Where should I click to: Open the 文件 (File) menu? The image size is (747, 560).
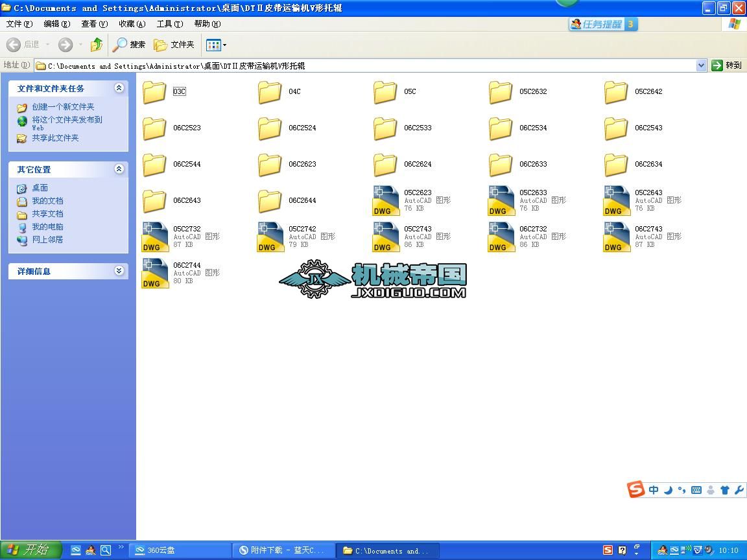(19, 24)
